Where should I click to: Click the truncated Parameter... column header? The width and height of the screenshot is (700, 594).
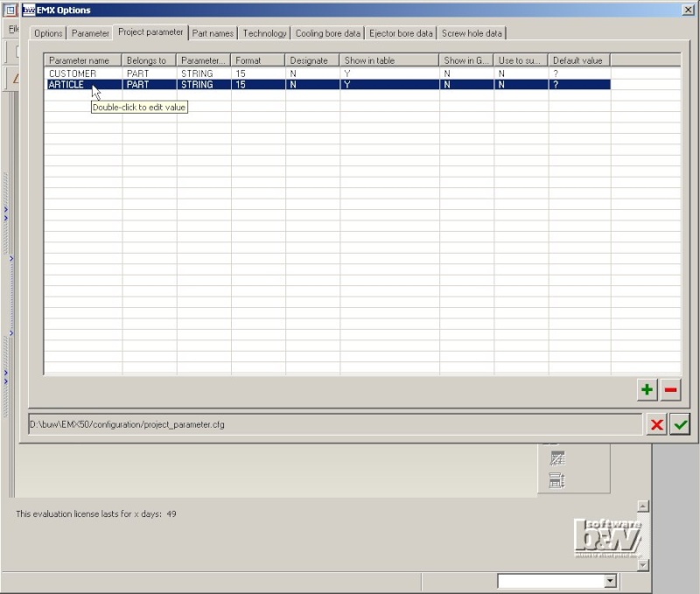(204, 60)
